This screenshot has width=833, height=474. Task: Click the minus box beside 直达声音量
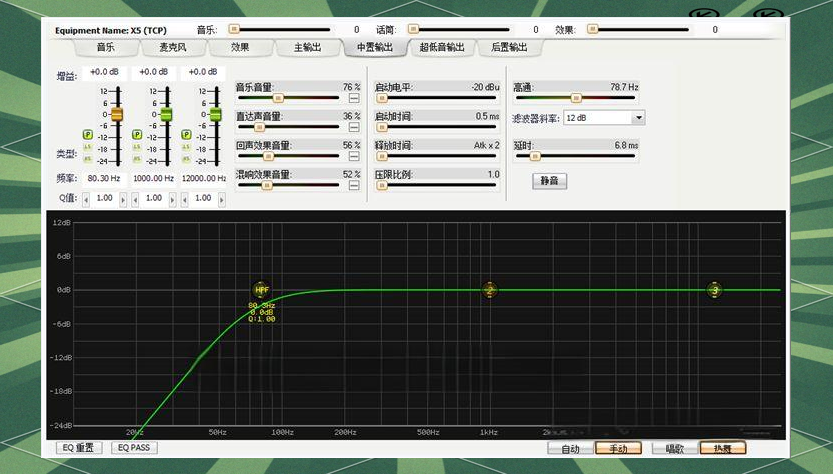click(354, 127)
